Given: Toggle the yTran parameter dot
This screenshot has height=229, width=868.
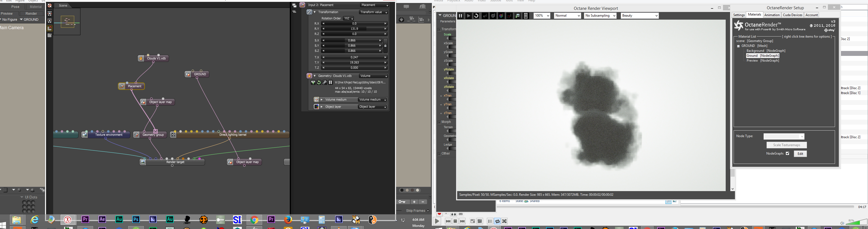Looking at the screenshot, I should point(441,105).
